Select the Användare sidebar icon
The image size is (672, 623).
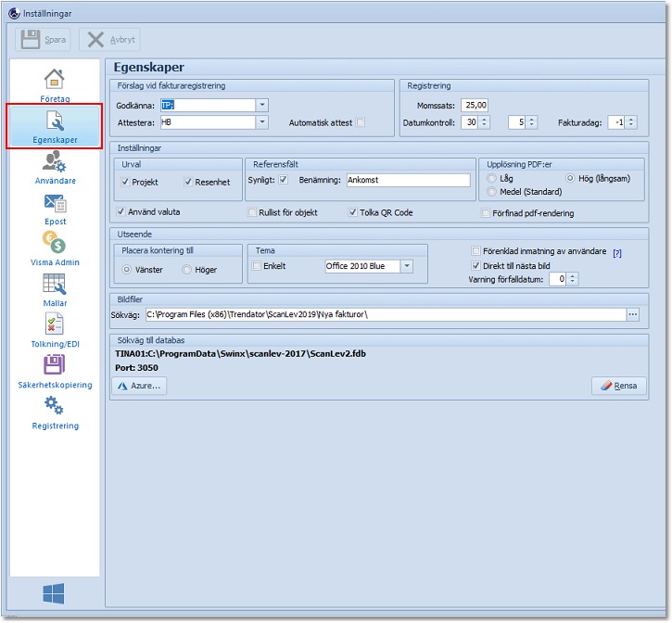55,166
